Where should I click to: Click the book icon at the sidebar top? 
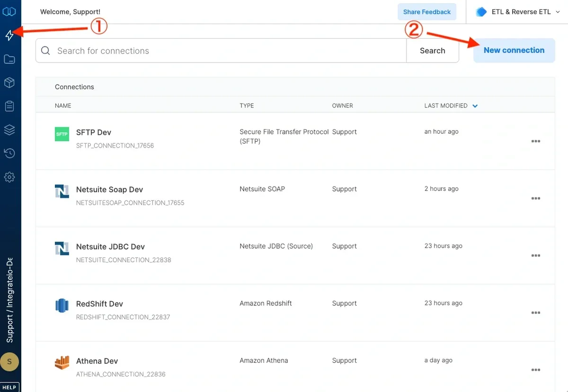coord(10,11)
